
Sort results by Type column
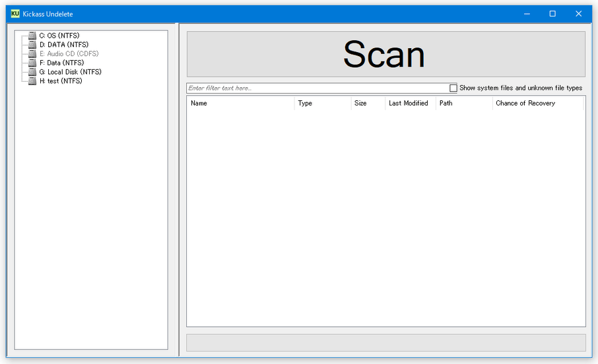(323, 104)
